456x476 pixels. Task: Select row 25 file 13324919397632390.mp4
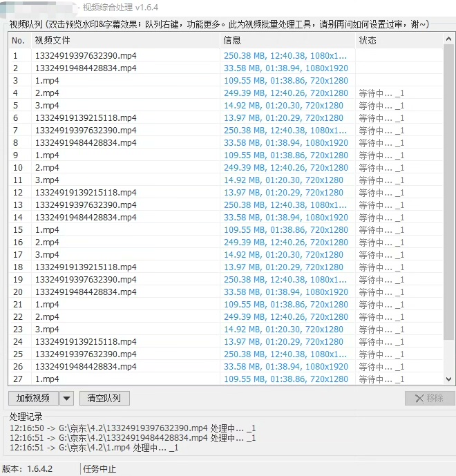86,354
